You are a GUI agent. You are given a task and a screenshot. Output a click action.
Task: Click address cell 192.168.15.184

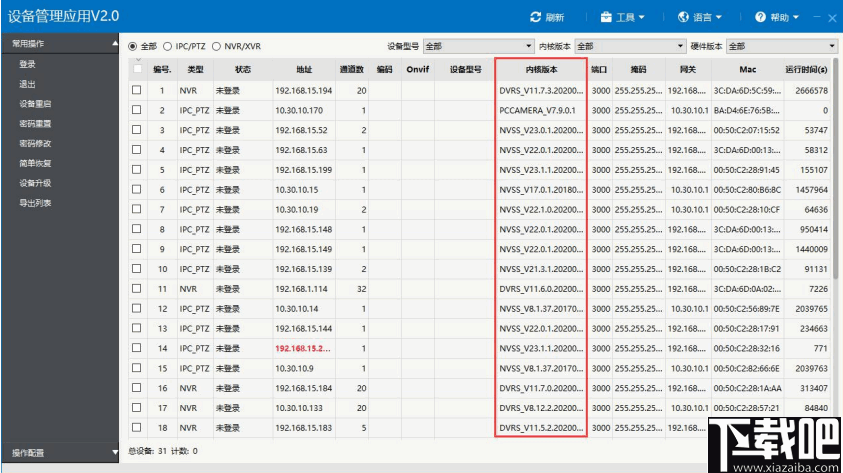tap(304, 388)
